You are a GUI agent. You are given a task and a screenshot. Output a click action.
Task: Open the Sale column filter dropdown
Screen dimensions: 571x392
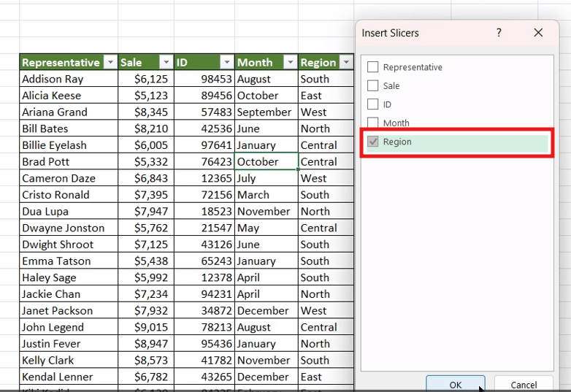tap(166, 62)
